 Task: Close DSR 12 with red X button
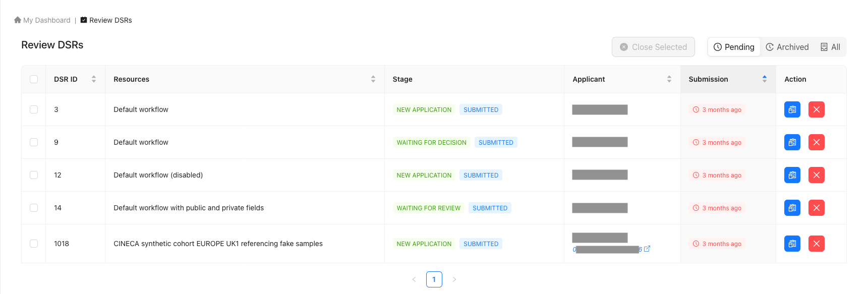(816, 175)
